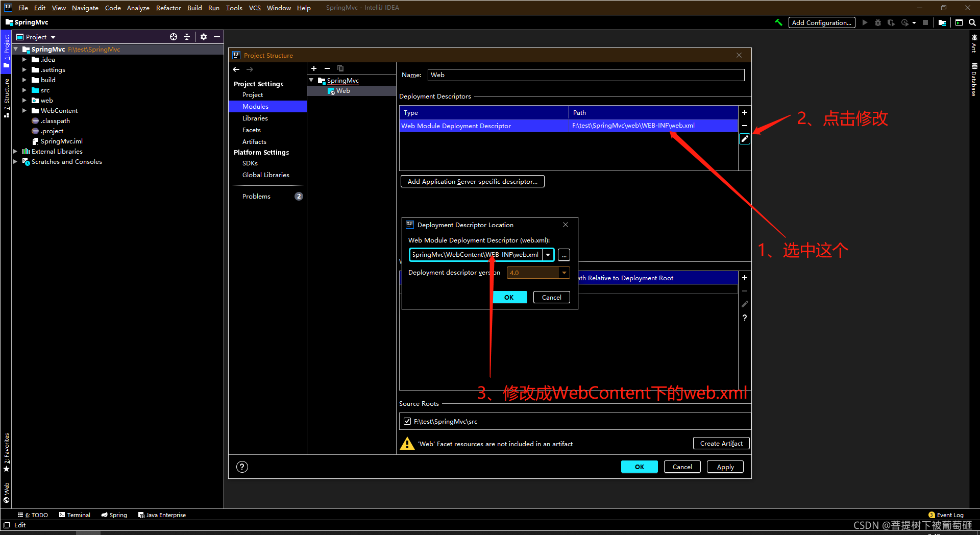
Task: Click the Create Artifact button
Action: (x=721, y=443)
